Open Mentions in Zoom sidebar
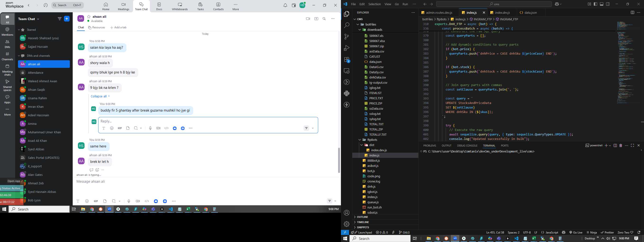Screen dimensions: 644x242 8,32
